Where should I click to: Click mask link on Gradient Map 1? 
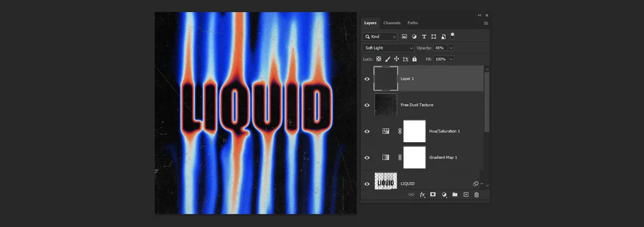coord(399,157)
